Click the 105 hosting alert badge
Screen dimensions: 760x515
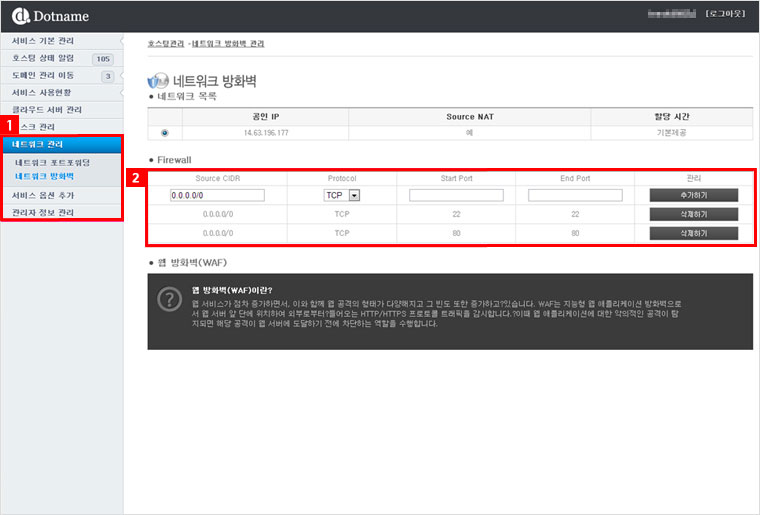tap(102, 59)
